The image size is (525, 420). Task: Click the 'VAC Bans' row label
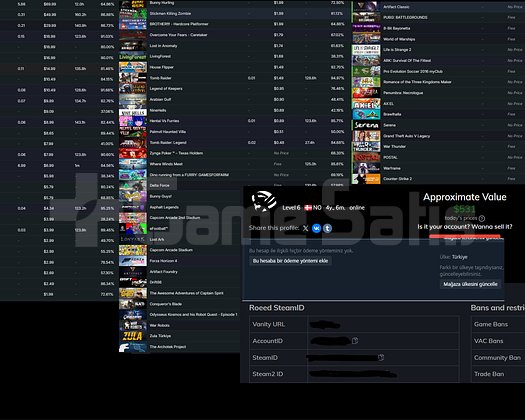(489, 341)
